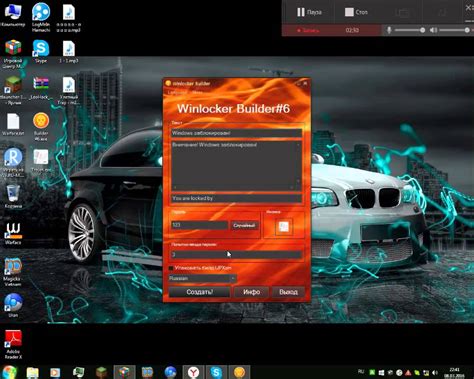This screenshot has height=379, width=474.
Task: Select the LogMeIn Hamachi desktop icon
Action: click(x=41, y=17)
